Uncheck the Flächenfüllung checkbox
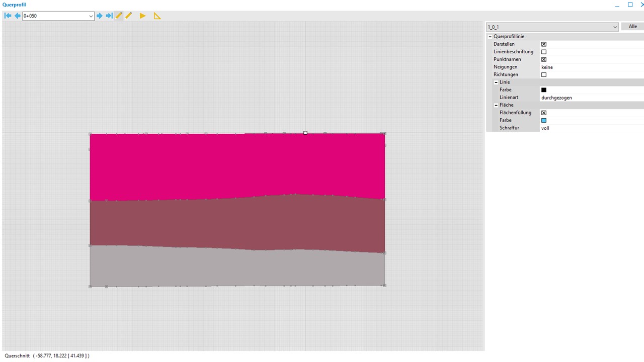This screenshot has width=644, height=362. click(544, 113)
